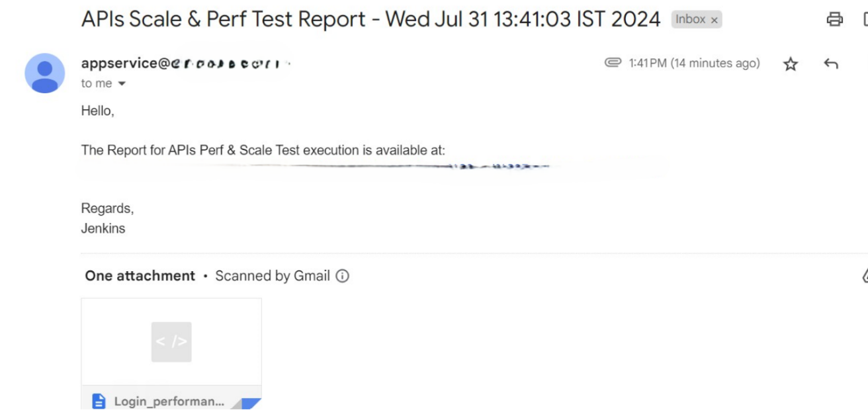
Task: Click the info icon beside Scanned by Gmail
Action: tap(342, 276)
